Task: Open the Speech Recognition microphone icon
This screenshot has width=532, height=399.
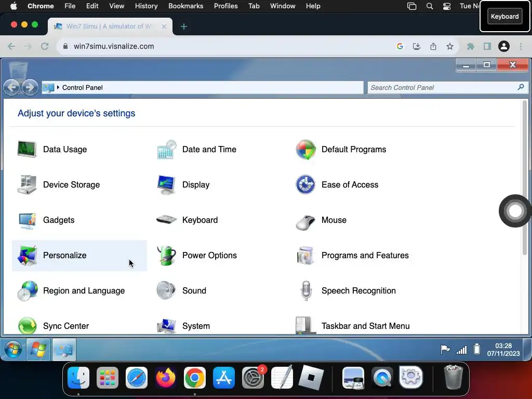Action: 305,290
